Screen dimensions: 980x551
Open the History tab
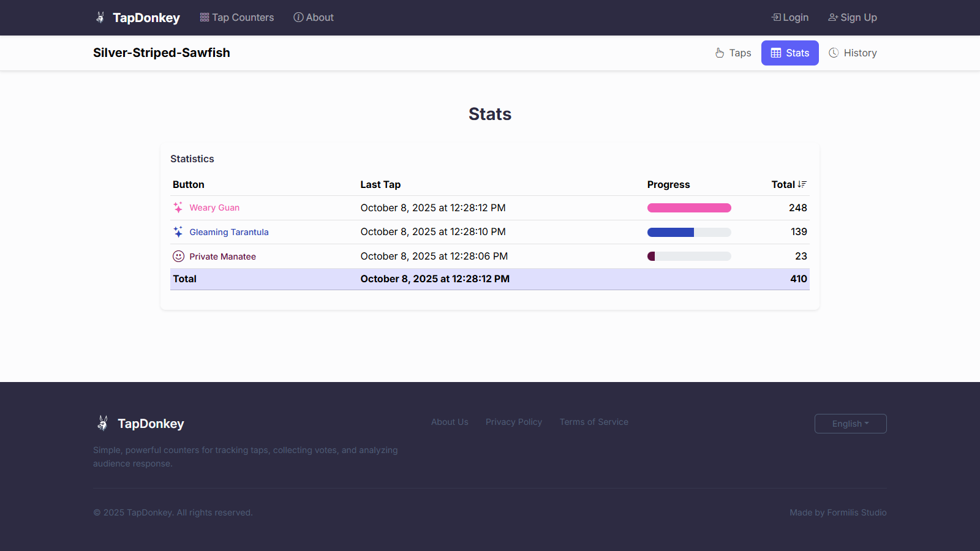[853, 53]
